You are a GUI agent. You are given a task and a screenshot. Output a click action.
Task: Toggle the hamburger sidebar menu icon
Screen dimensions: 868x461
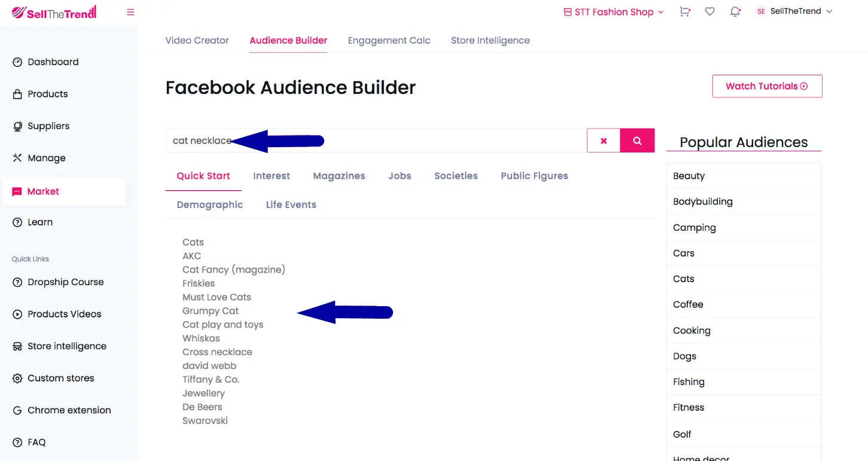point(130,12)
